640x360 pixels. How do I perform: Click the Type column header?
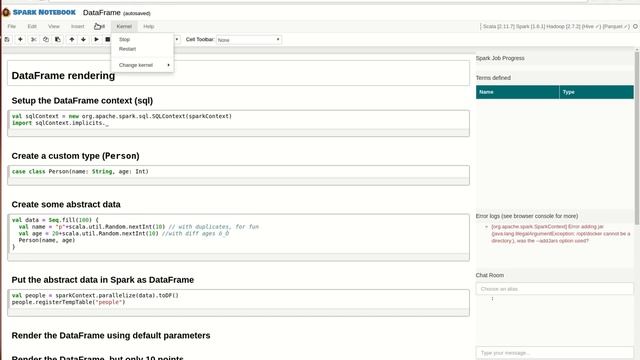coord(597,92)
